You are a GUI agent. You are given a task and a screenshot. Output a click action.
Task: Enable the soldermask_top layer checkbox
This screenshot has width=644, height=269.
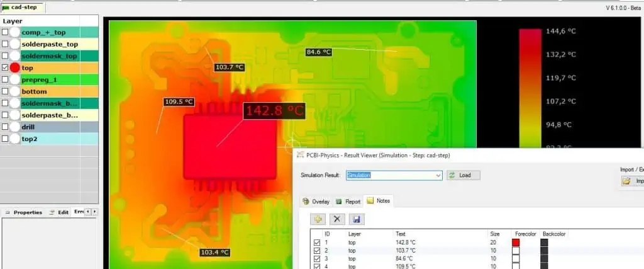click(x=6, y=56)
